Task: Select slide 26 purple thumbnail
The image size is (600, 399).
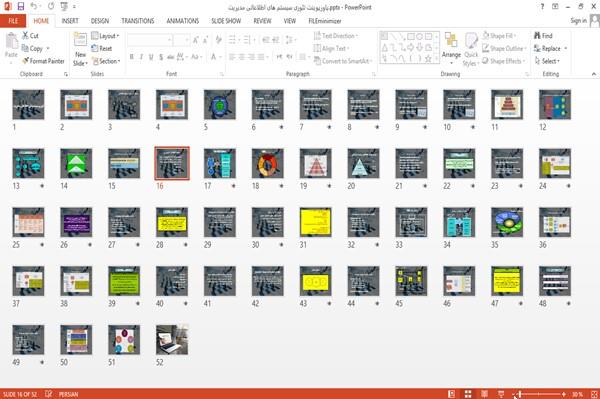Action: click(x=76, y=222)
